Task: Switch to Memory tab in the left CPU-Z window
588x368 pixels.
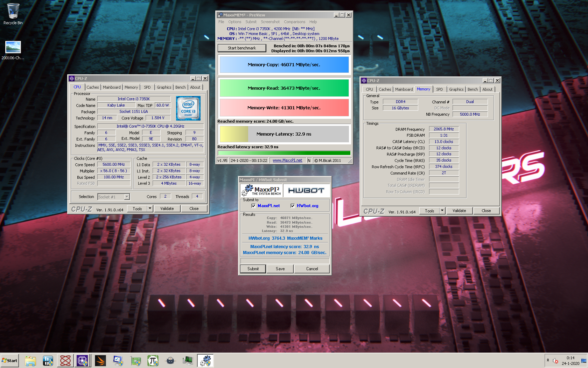Action: (x=131, y=87)
